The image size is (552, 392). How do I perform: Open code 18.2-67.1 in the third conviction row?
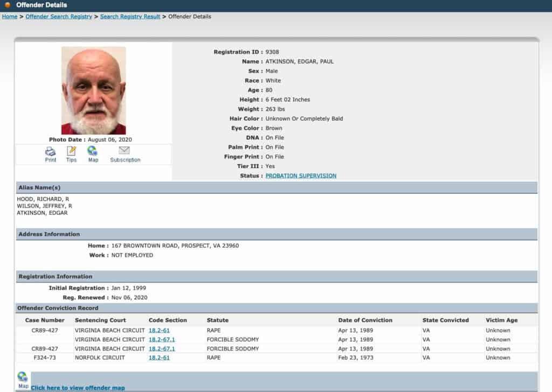(x=162, y=349)
